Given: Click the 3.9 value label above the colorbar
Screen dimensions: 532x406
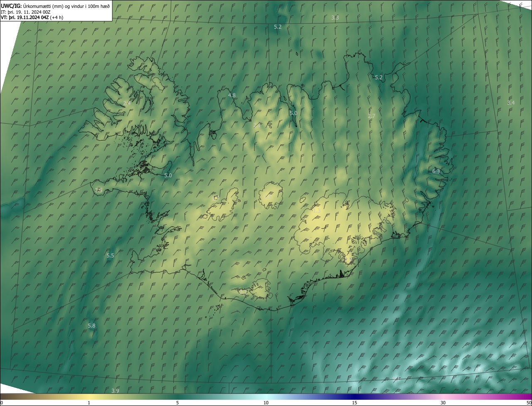Looking at the screenshot, I should pos(115,391).
